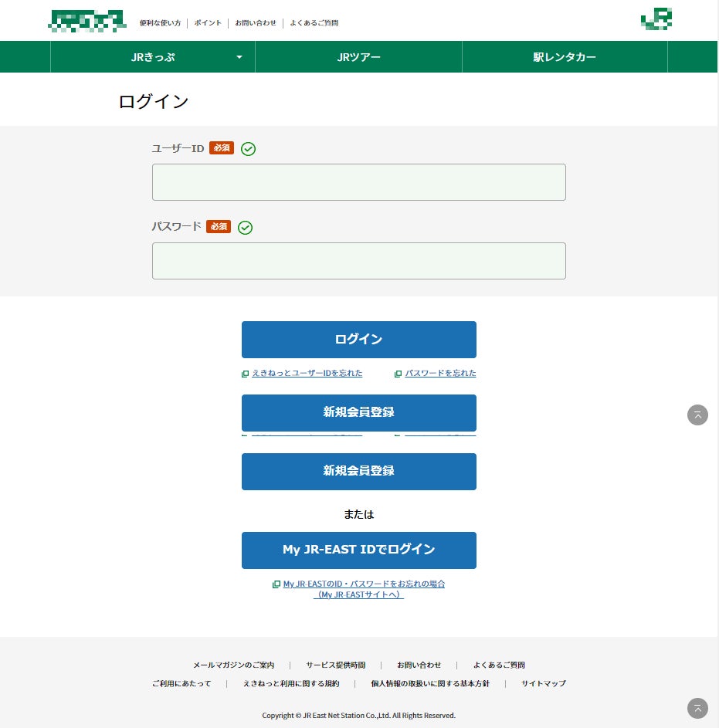Click My JR-EAST IDでログイン button

tap(359, 550)
